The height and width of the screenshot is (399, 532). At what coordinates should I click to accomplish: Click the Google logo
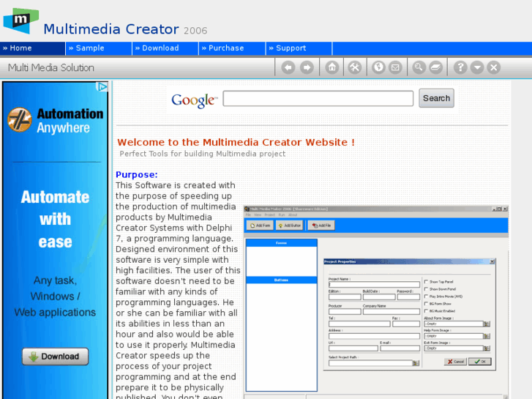pos(194,100)
